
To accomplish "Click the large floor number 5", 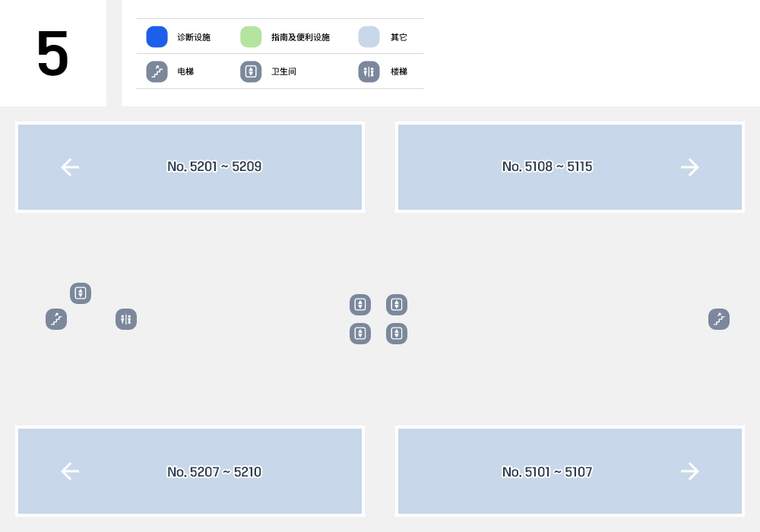I will (x=52, y=52).
